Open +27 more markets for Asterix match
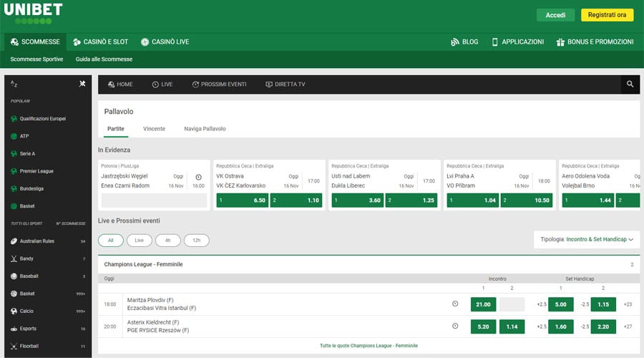This screenshot has width=644, height=358. (x=628, y=326)
